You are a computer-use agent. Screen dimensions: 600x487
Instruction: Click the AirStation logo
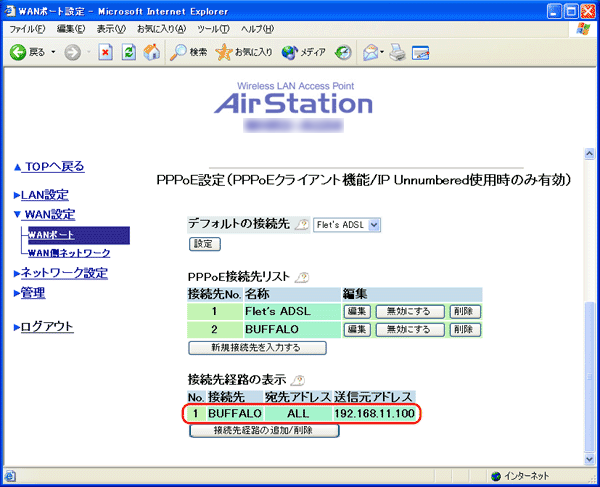tap(293, 104)
